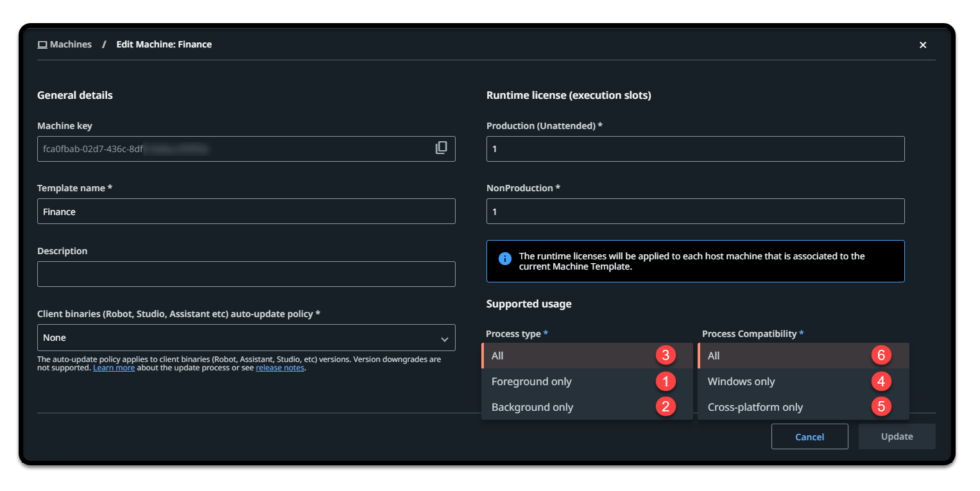Click the Update button
The height and width of the screenshot is (491, 980).
(897, 436)
